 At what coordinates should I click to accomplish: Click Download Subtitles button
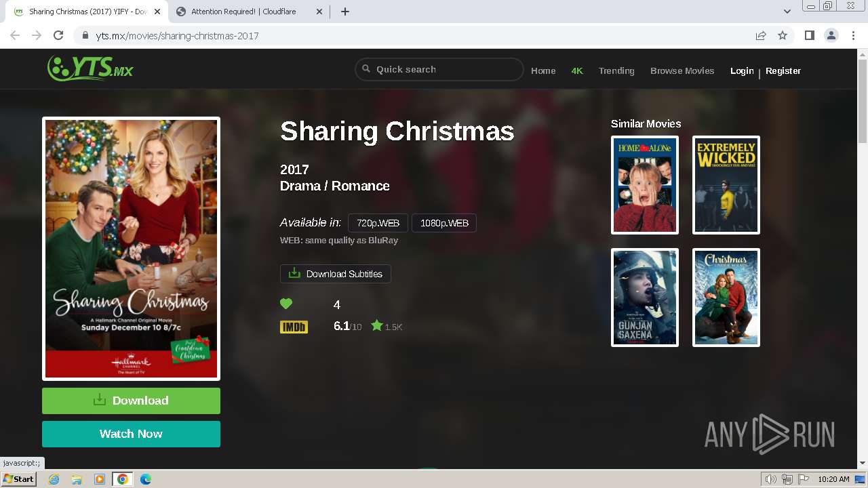336,274
